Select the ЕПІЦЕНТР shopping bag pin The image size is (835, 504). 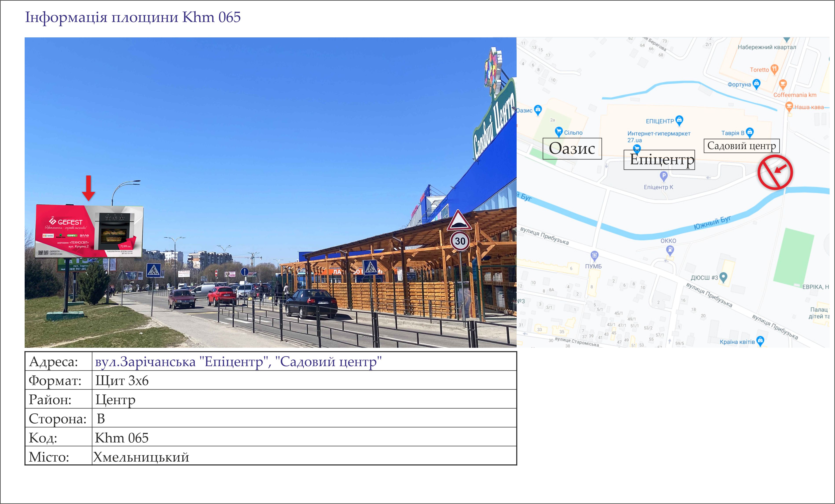(x=679, y=120)
